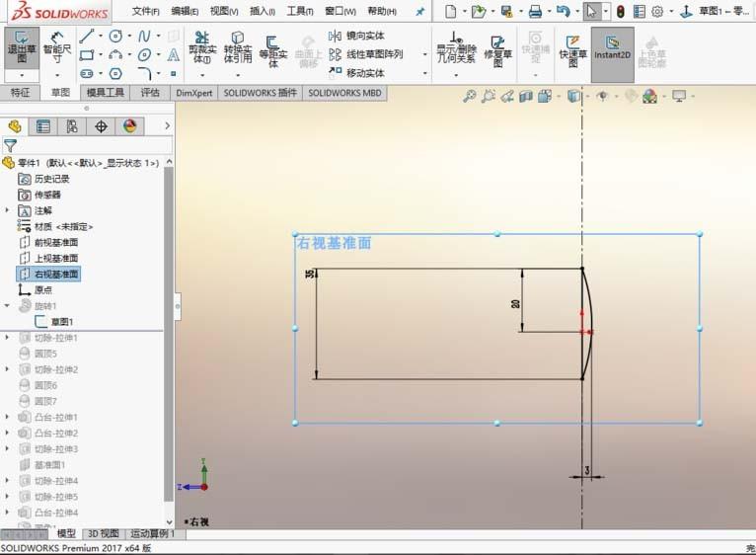The image size is (756, 555).
Task: Click Display/Delete Relations (显示/删除几何关系)
Action: coord(456,47)
